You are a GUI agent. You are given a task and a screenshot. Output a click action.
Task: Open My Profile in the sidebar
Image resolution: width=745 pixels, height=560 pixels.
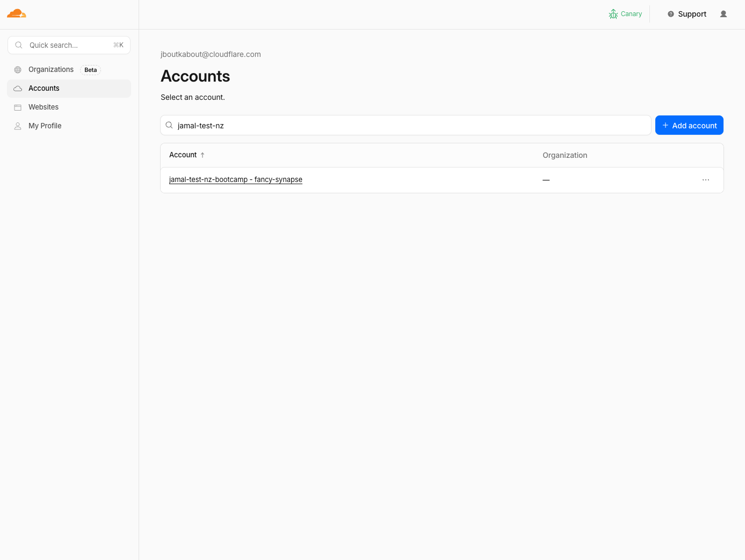(x=69, y=126)
